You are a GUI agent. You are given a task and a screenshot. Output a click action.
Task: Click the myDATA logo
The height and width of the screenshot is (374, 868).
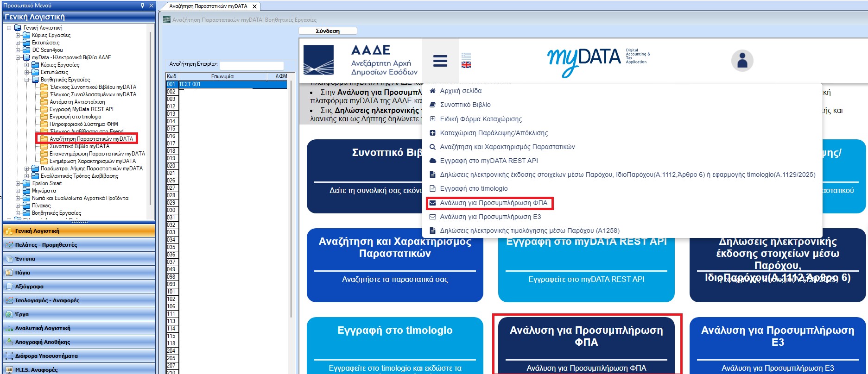pyautogui.click(x=598, y=59)
